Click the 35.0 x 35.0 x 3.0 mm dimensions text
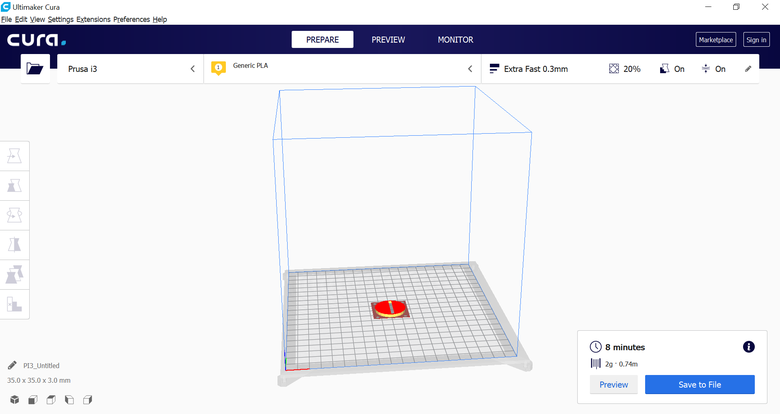Screen dimensions: 780x414 tap(39, 380)
